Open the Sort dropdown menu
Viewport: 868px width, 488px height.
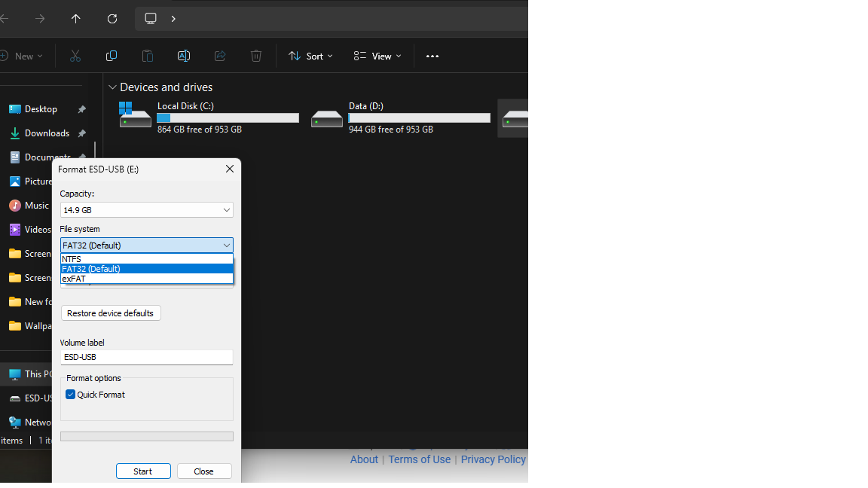[x=310, y=56]
